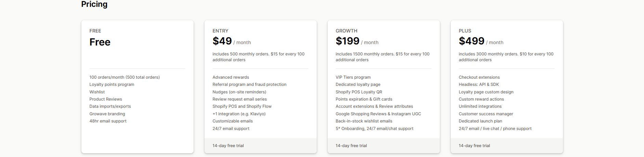Click Headless: API & SDK feature

479,84
